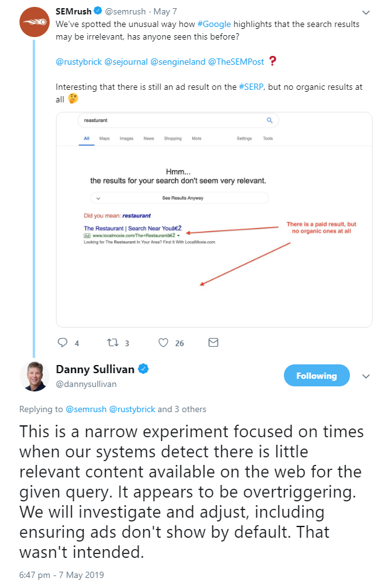
Task: Click Danny Sullivan's verified checkmark
Action: tap(143, 370)
